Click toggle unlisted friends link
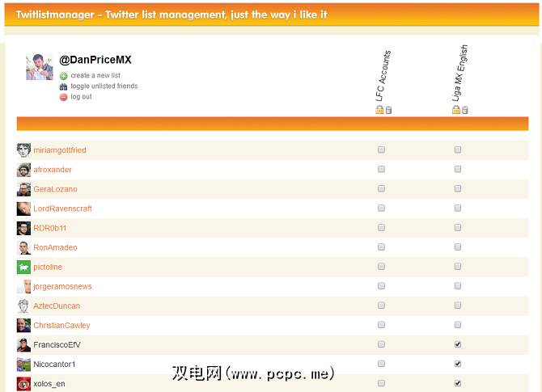This screenshot has width=542, height=392. [104, 86]
